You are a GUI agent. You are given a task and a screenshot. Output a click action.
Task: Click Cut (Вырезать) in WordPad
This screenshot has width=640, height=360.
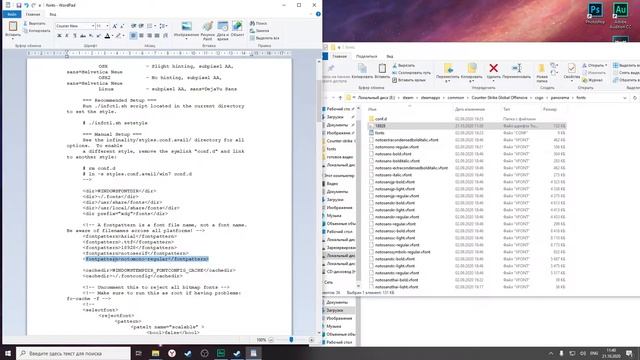[x=34, y=23]
